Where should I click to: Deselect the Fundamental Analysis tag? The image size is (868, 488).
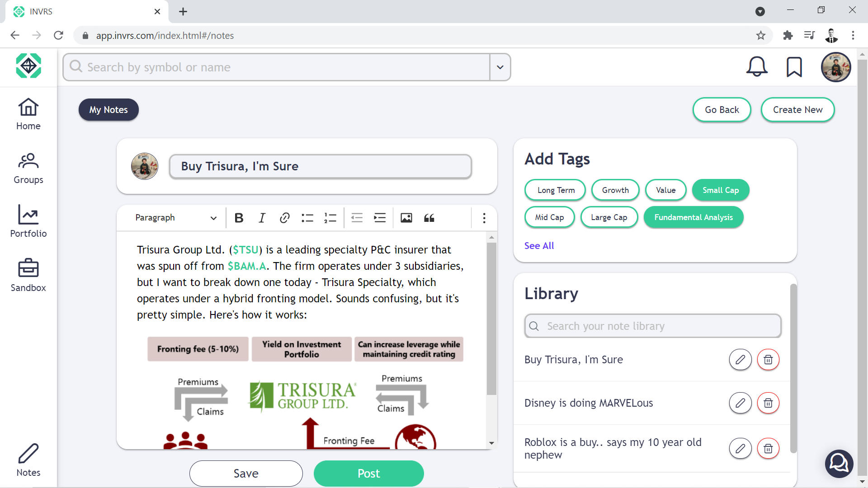693,217
